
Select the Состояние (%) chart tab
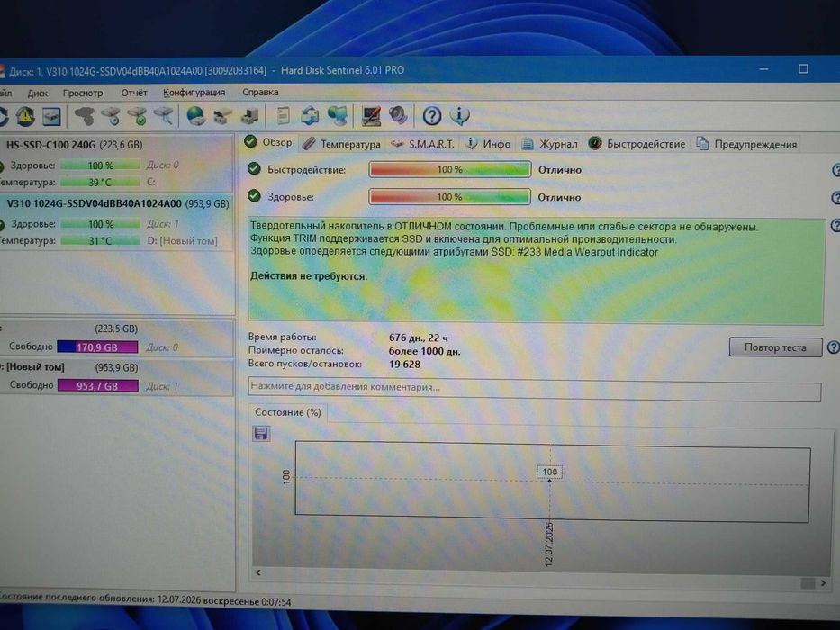point(288,412)
